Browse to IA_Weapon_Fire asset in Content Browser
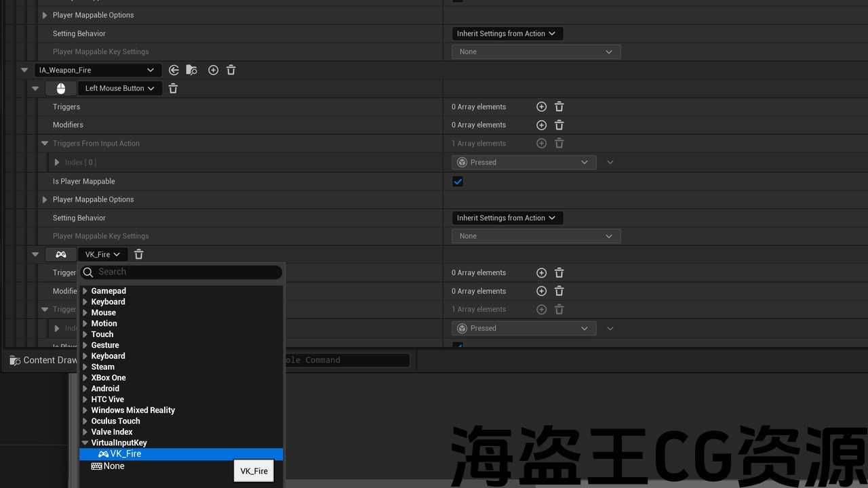Viewport: 868px width, 488px height. [192, 70]
